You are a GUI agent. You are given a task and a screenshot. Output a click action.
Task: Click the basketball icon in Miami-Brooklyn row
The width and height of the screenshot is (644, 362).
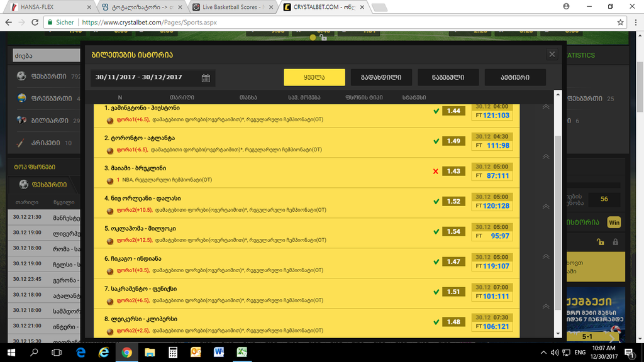coord(110,180)
